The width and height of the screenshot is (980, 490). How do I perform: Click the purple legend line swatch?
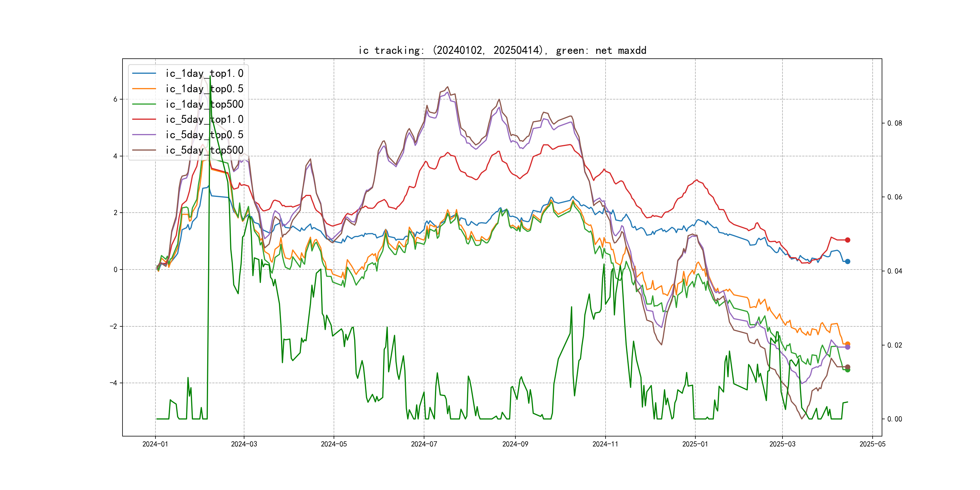tap(144, 135)
